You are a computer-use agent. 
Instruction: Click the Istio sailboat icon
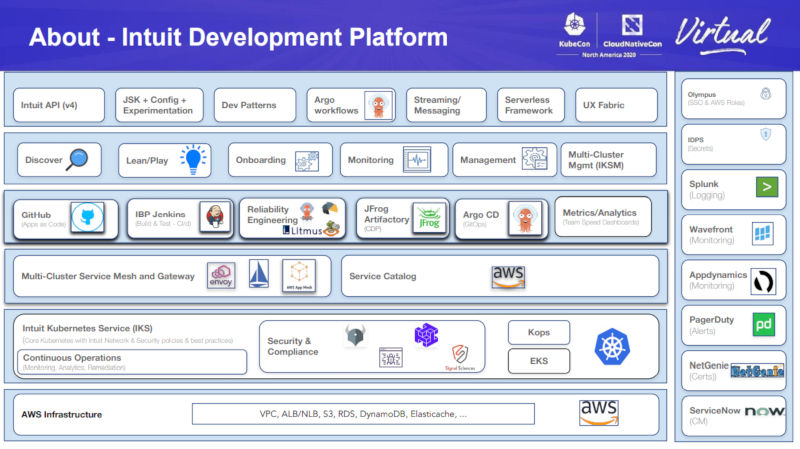(x=258, y=274)
